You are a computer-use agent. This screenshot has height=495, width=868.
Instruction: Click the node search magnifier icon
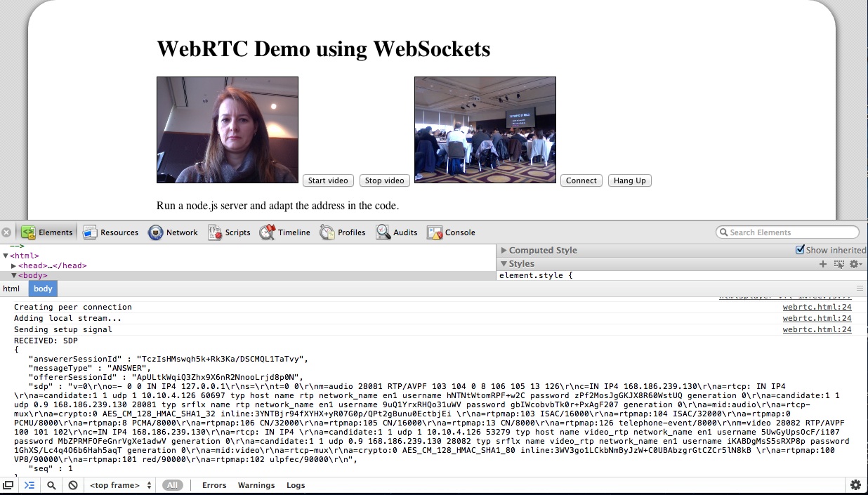[51, 484]
